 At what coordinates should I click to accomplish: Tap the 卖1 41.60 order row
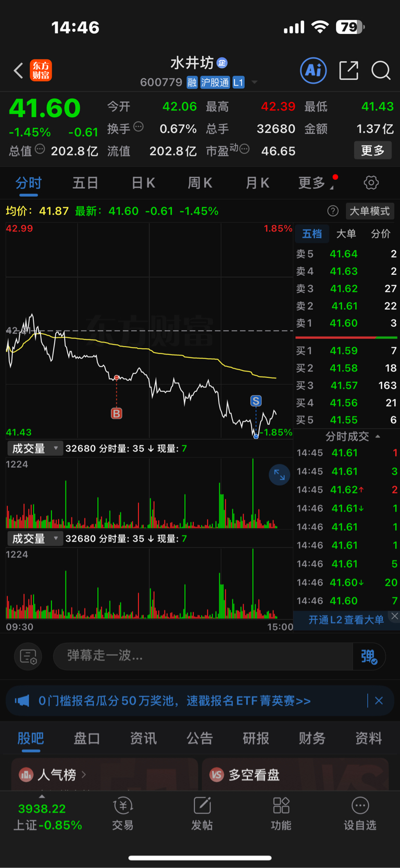[346, 323]
